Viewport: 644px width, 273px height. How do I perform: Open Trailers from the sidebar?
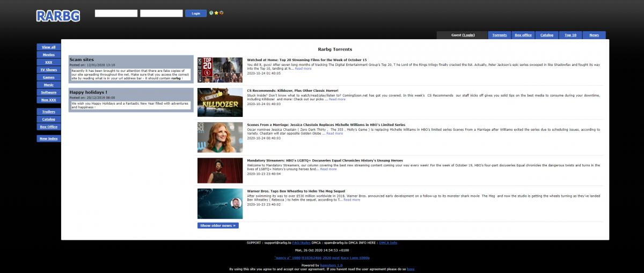coord(48,112)
